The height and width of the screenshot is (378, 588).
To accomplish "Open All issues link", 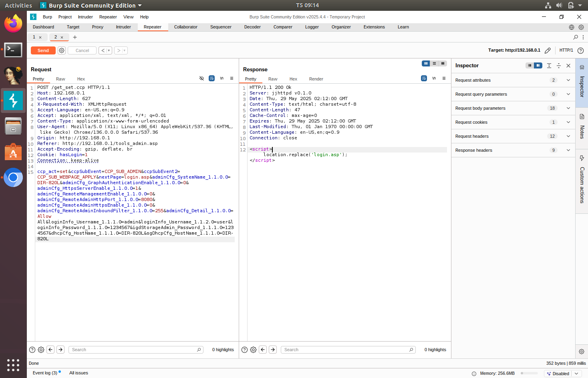I will [x=79, y=373].
